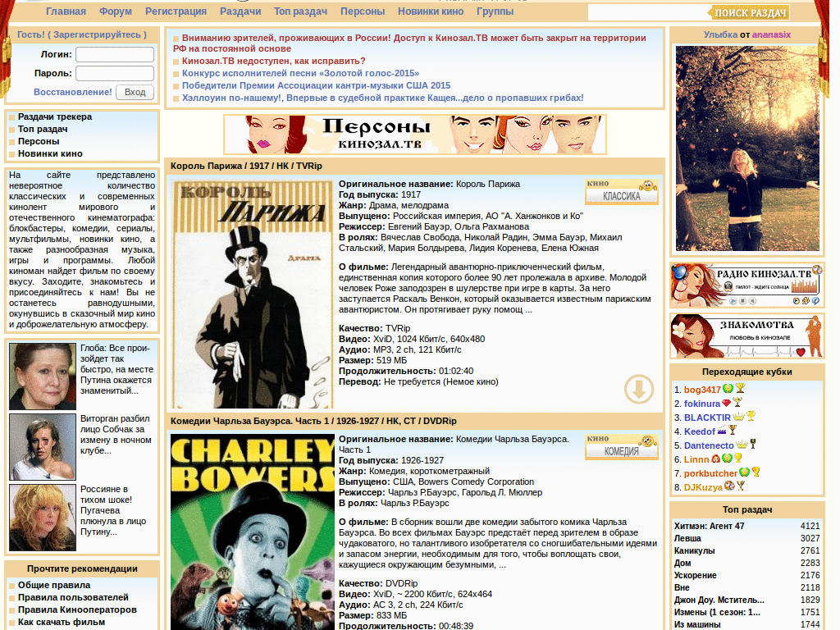Viewport: 840px width, 630px height.
Task: Click the volume icon in the radio player
Action: point(754,300)
